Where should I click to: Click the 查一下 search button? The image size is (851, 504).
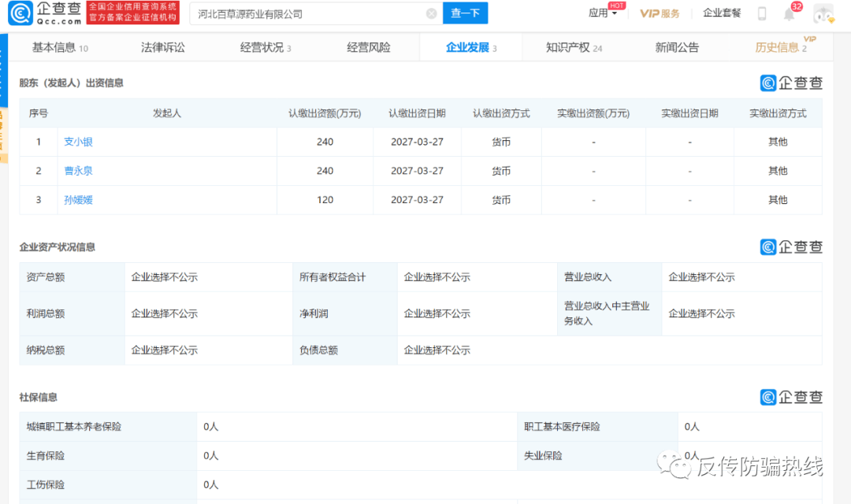click(x=465, y=13)
